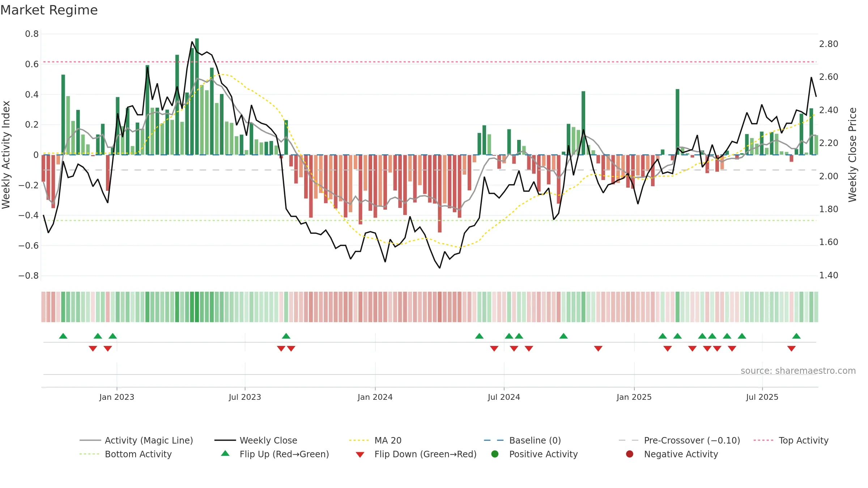This screenshot has width=868, height=488.
Task: Click the 2.80 right axis tick label
Action: click(x=829, y=44)
